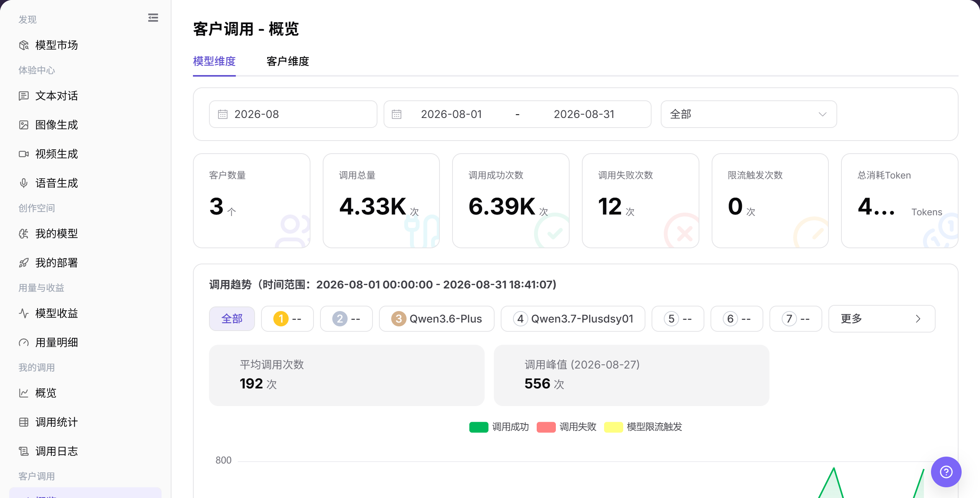
Task: Select the Qwen3.7-Plusdsy01 model chip
Action: click(x=573, y=319)
